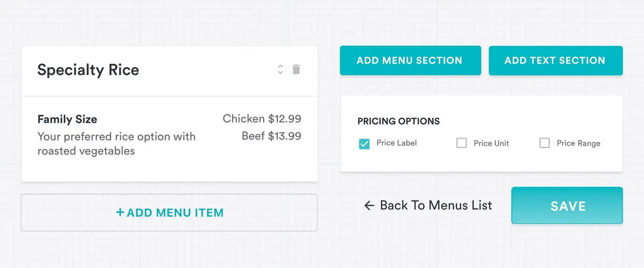Open the Family Size item name
The image size is (644, 268).
(67, 119)
